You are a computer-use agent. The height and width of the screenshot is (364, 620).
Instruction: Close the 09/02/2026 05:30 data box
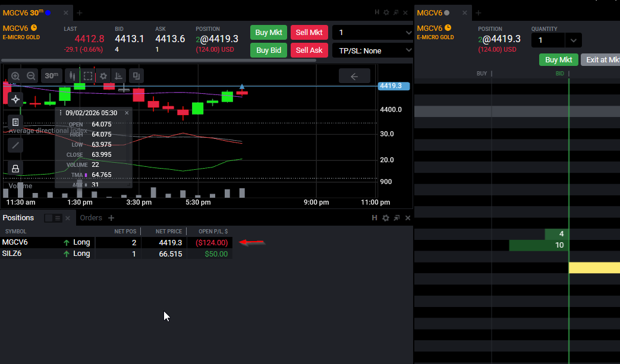pos(127,113)
